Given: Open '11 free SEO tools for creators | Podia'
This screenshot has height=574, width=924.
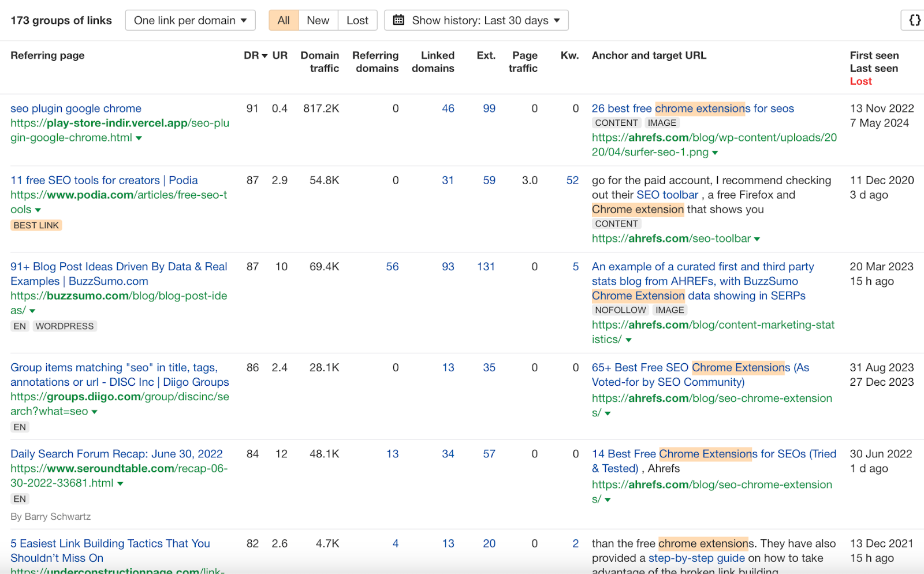Looking at the screenshot, I should click(x=104, y=180).
